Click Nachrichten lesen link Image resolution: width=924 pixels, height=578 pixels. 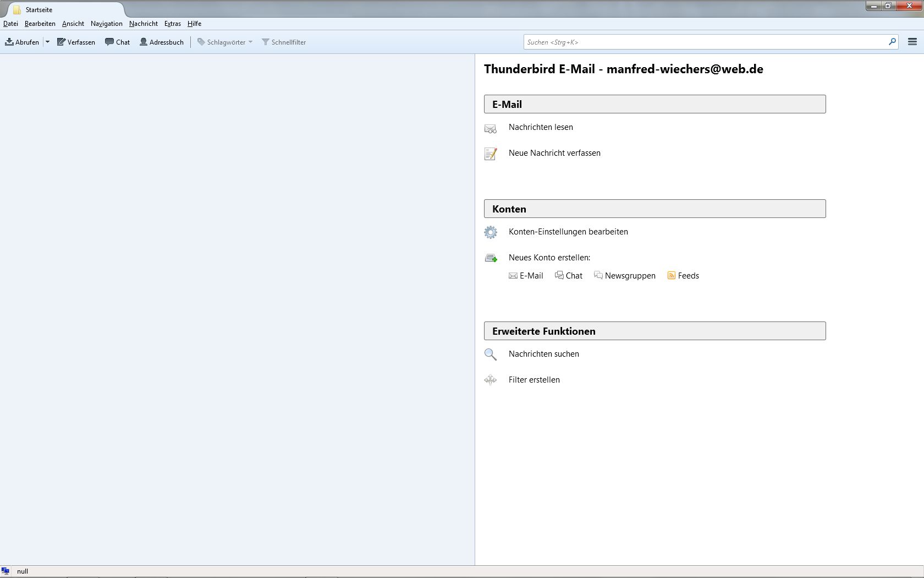[x=541, y=127]
